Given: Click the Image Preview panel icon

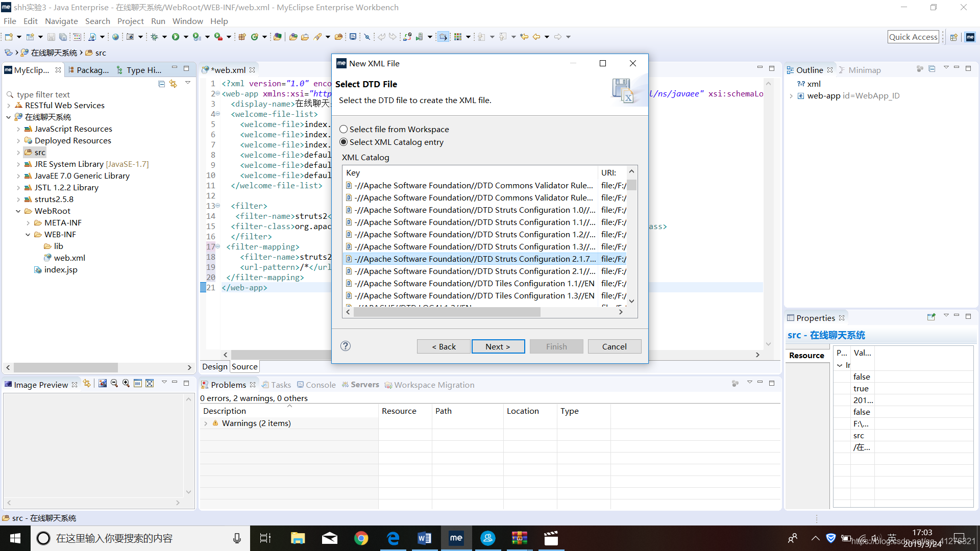Looking at the screenshot, I should click(6, 384).
